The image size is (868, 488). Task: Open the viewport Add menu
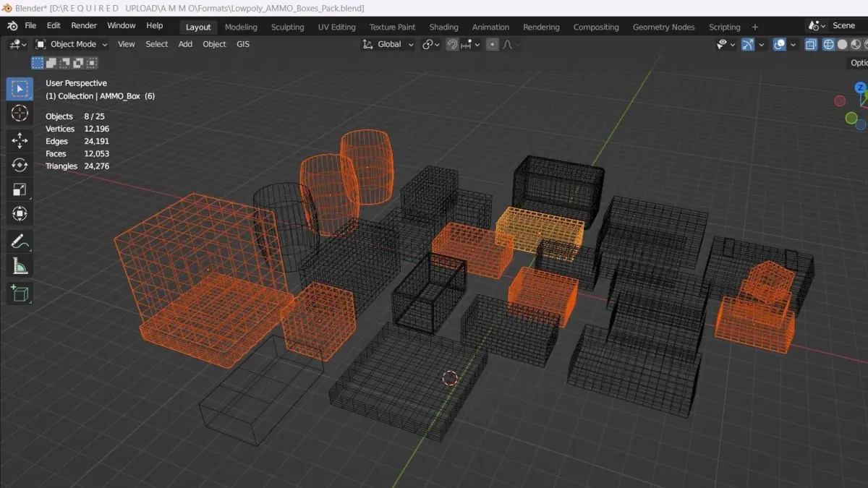pos(185,44)
